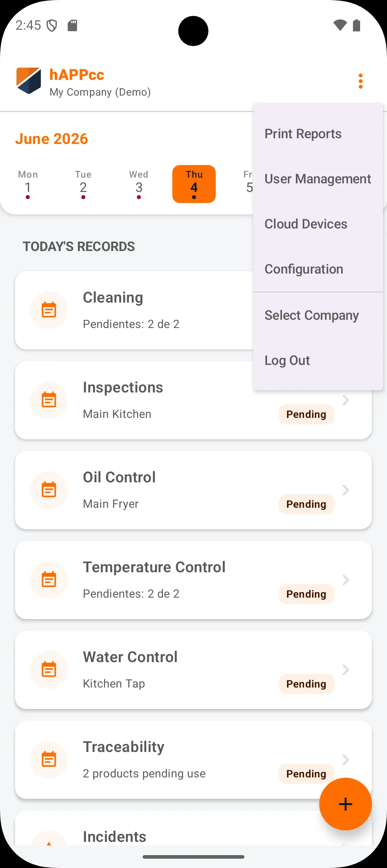Click the Water Control record icon
Viewport: 387px width, 868px height.
(x=49, y=670)
